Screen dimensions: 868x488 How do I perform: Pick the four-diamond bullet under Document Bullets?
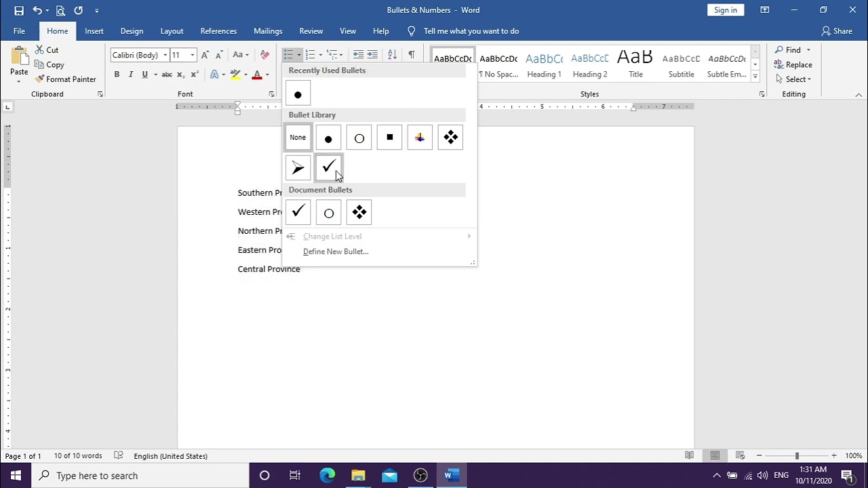pyautogui.click(x=359, y=212)
